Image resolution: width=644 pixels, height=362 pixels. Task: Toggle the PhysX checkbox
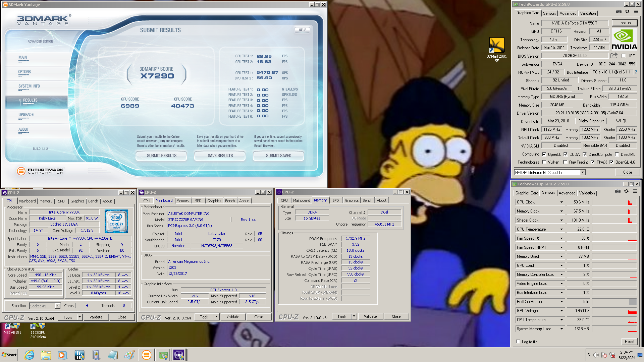click(593, 162)
